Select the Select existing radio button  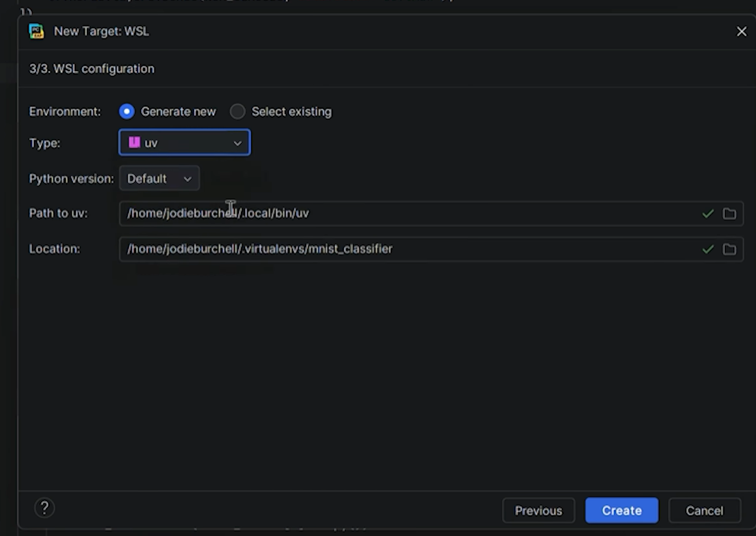tap(237, 111)
